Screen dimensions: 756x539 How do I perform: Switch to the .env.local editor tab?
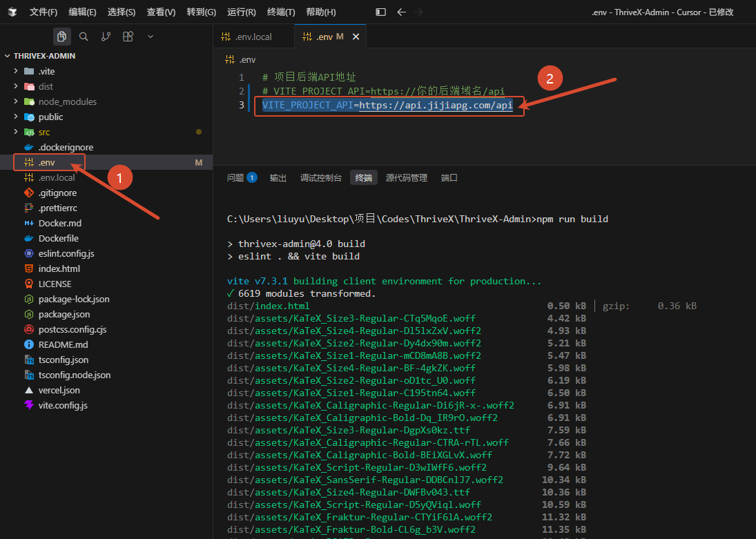253,37
